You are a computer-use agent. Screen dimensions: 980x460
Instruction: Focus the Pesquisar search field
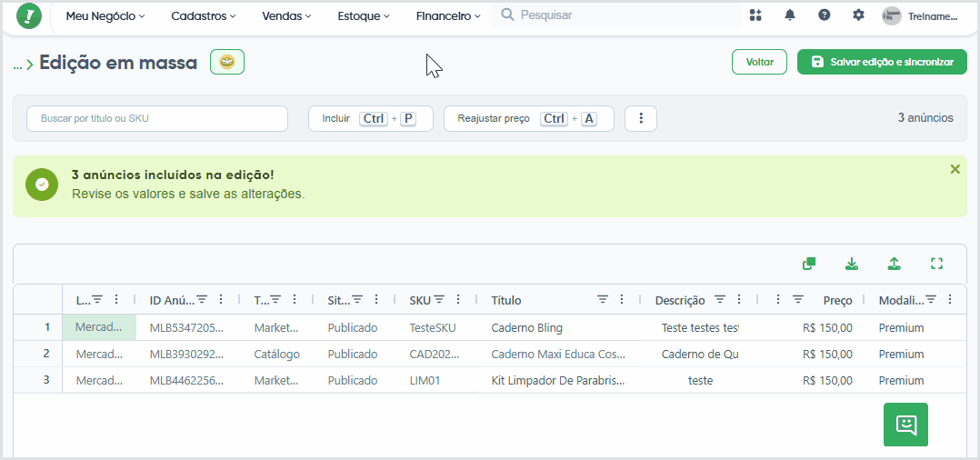[616, 15]
